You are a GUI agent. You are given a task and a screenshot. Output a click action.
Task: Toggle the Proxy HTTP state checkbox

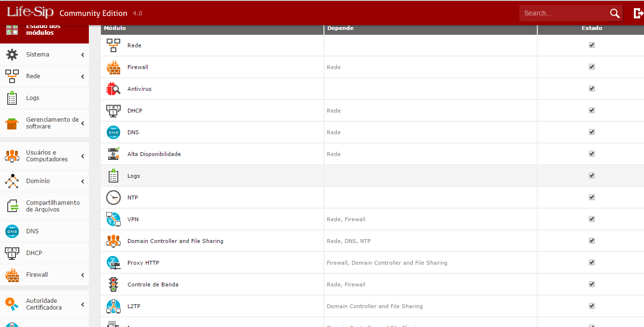[x=592, y=262]
